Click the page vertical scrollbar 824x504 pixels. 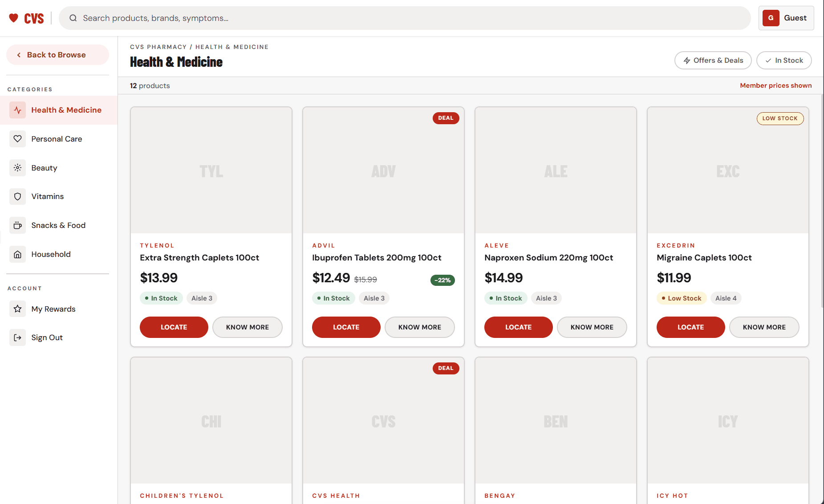(822, 200)
